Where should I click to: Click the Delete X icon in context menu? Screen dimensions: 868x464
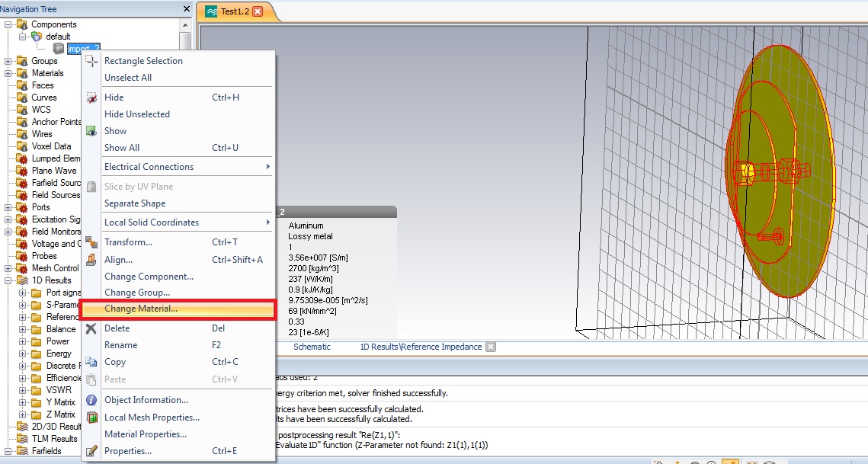coord(91,328)
